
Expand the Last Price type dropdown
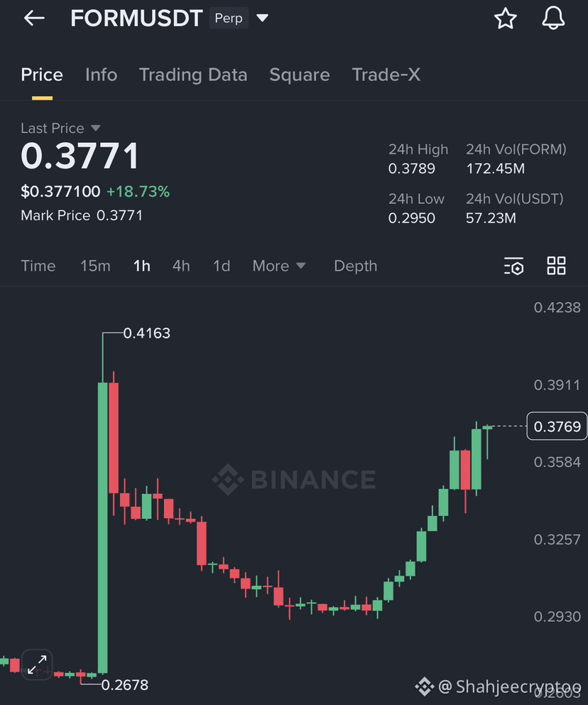coord(95,128)
